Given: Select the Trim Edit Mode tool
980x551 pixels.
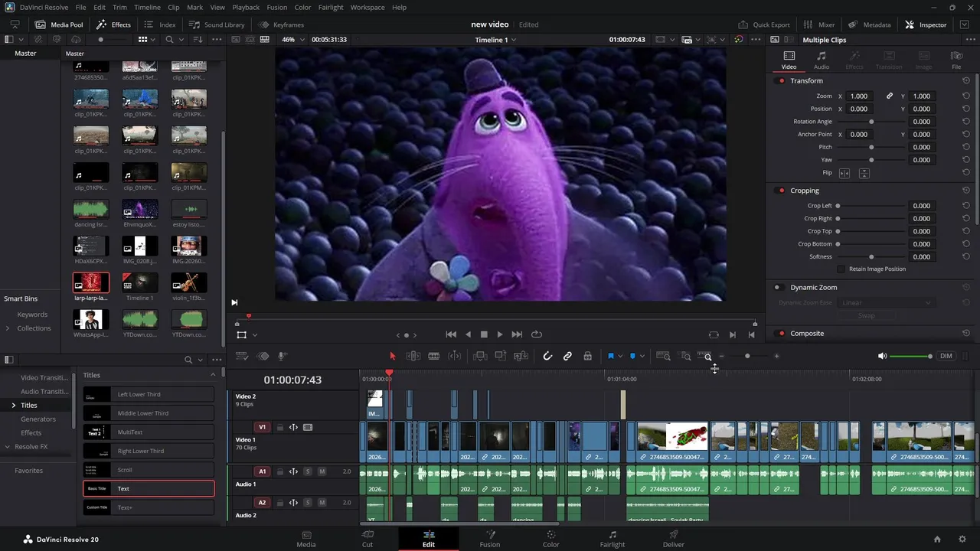Looking at the screenshot, I should (x=413, y=356).
